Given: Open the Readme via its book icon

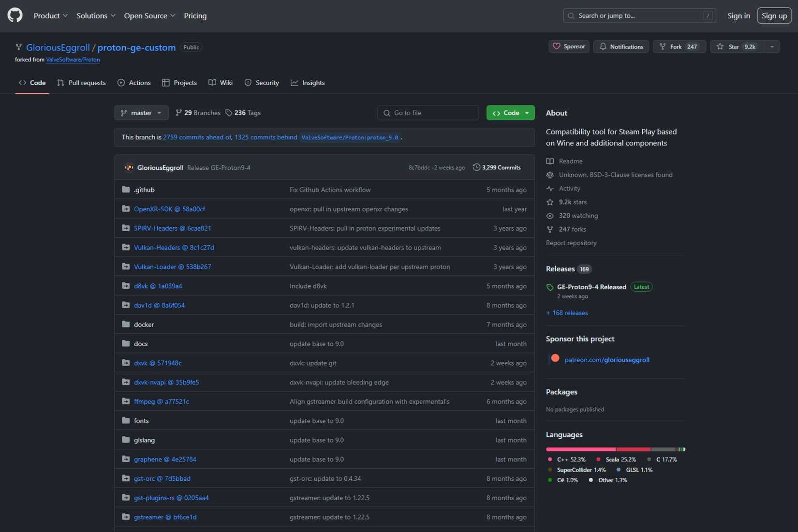Looking at the screenshot, I should pos(550,161).
